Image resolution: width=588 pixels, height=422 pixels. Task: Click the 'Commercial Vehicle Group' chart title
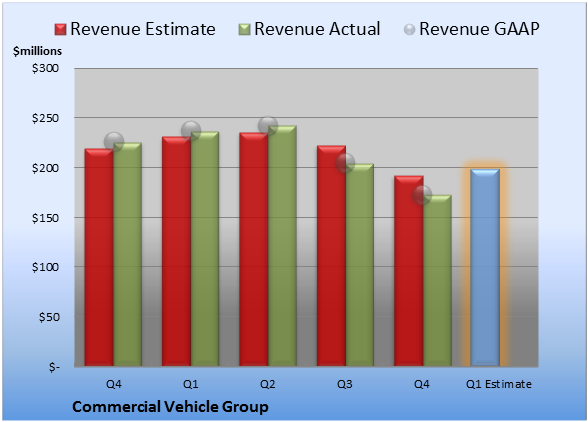tap(170, 407)
